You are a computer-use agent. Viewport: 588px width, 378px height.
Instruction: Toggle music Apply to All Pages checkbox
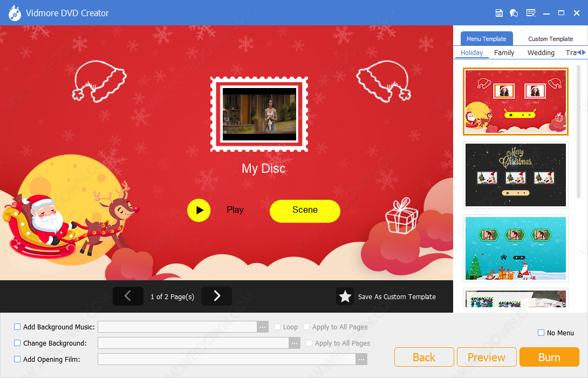(306, 327)
